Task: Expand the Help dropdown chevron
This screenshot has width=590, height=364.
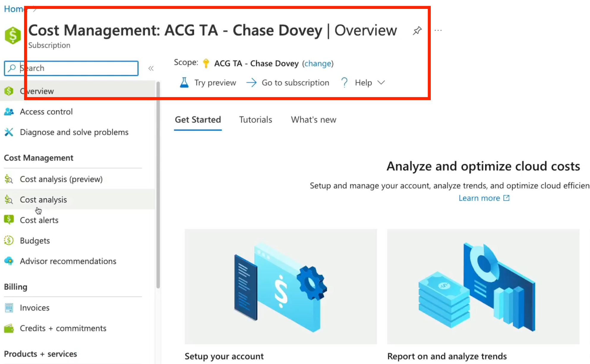Action: [381, 83]
